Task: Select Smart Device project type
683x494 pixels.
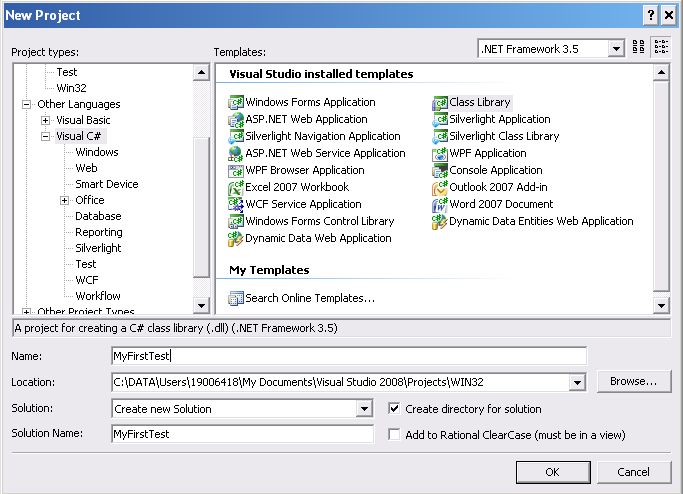Action: pos(107,184)
